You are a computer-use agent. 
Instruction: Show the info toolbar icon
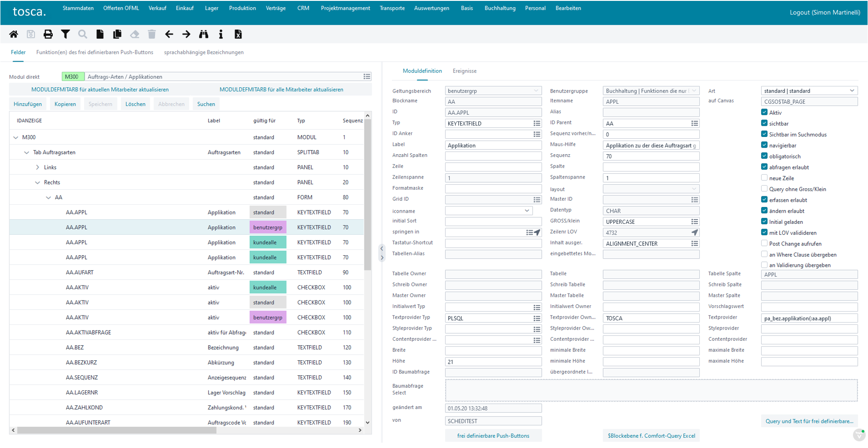[x=221, y=34]
